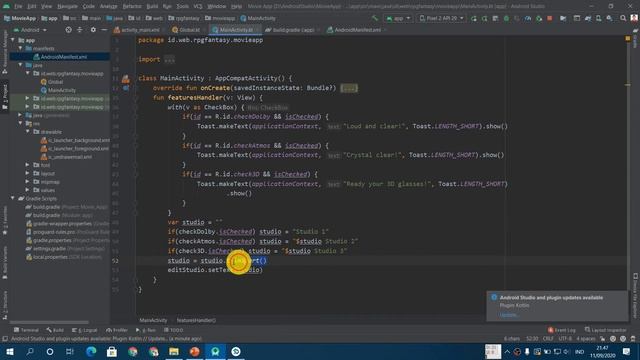Open the Build tool window
640x360 pixels.
pos(55,330)
